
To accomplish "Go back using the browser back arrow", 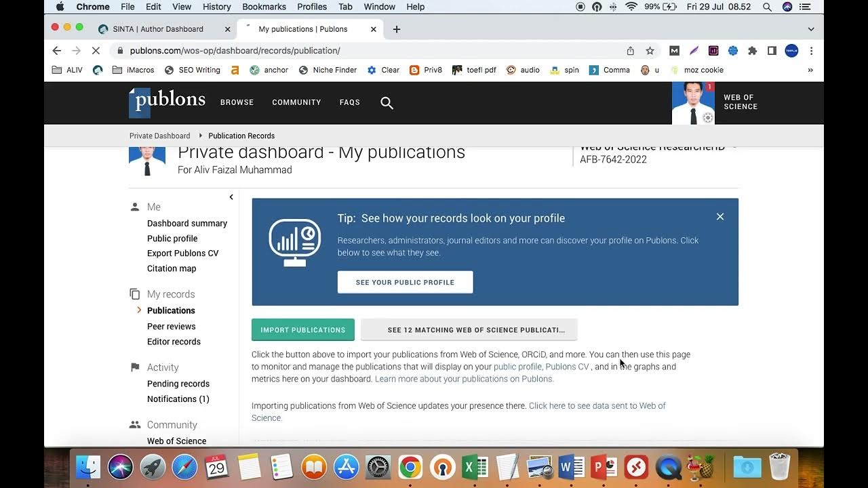I will 57,51.
